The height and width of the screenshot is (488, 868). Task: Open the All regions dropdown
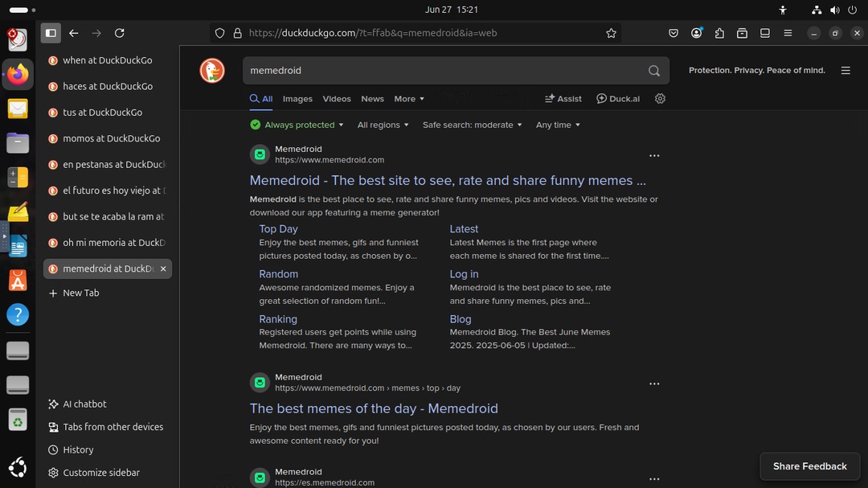pos(383,125)
